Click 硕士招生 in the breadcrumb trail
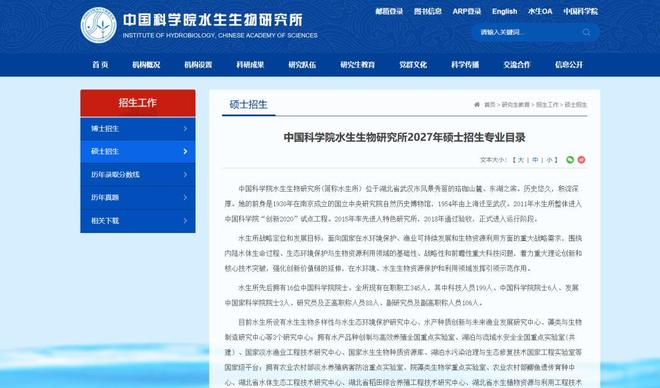This screenshot has height=388, width=660. [575, 104]
